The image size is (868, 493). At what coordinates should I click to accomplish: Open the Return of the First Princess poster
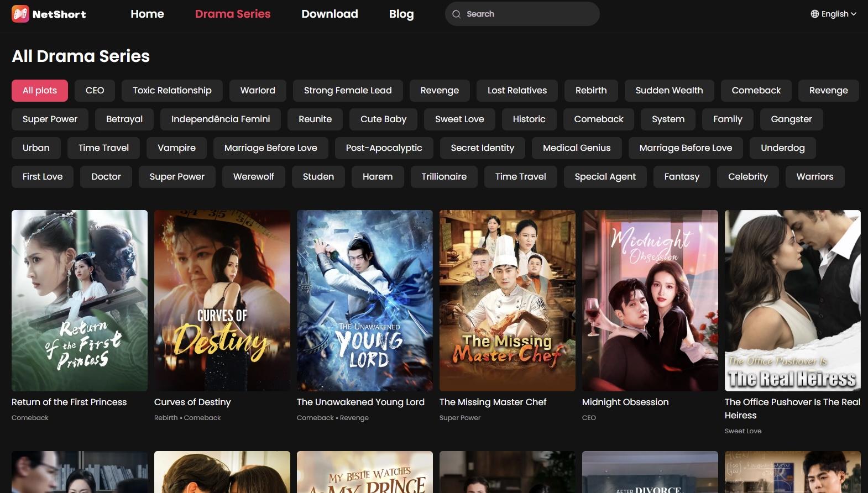point(80,301)
